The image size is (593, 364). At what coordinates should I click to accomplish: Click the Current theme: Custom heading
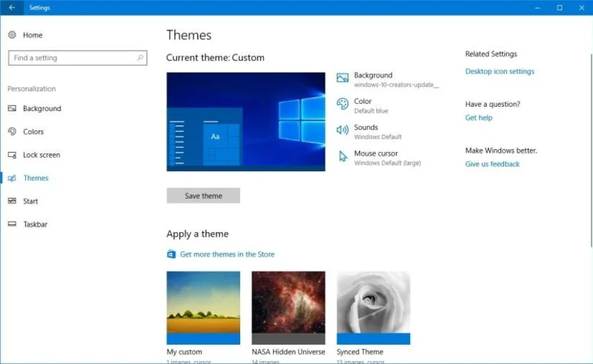pos(215,58)
